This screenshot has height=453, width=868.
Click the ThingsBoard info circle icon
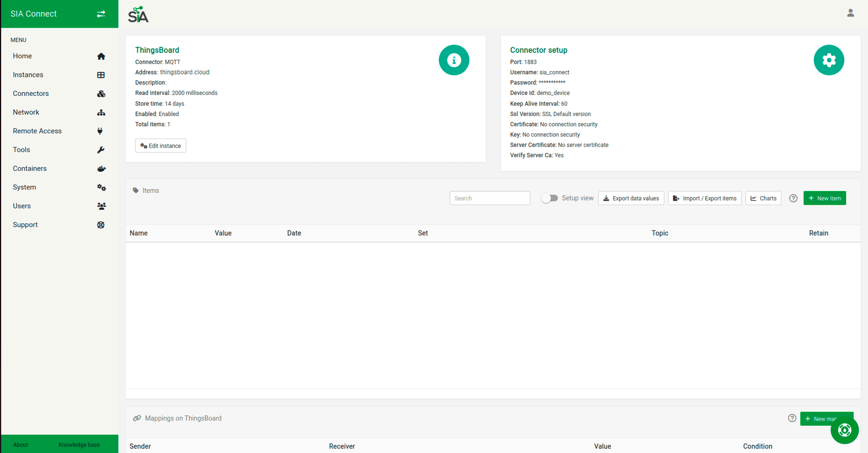point(454,60)
